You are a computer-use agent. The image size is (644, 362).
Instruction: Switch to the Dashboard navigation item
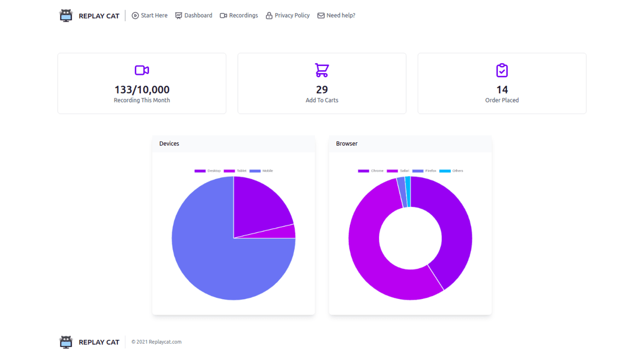point(198,15)
